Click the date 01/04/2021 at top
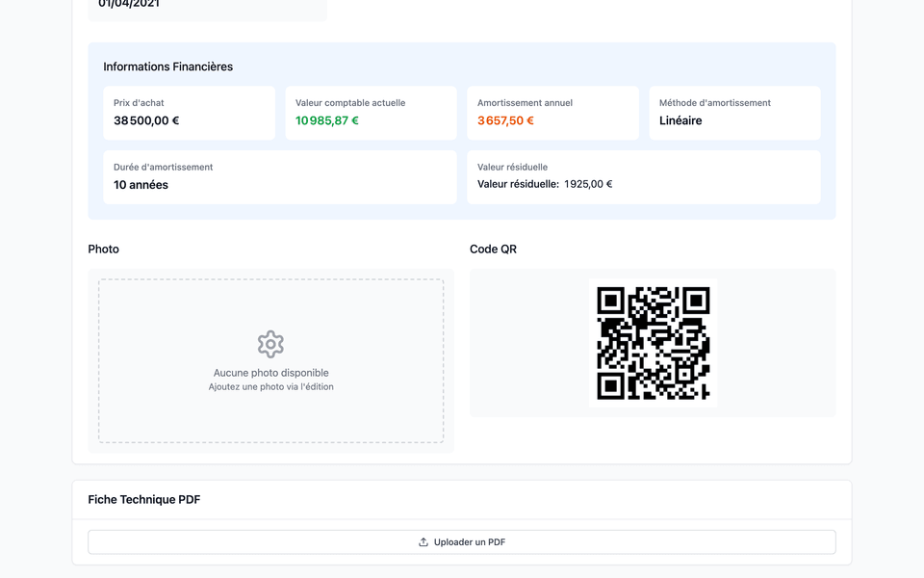This screenshot has width=924, height=578. tap(129, 4)
